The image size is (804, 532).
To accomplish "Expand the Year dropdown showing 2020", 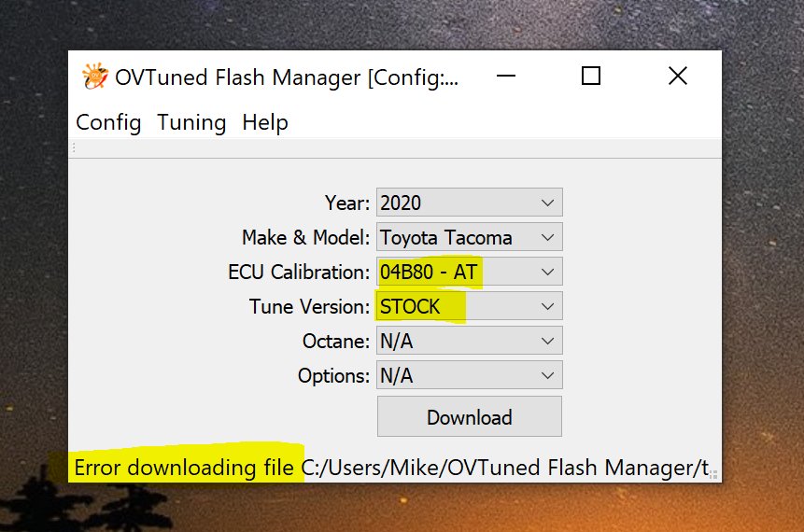I will tap(469, 203).
